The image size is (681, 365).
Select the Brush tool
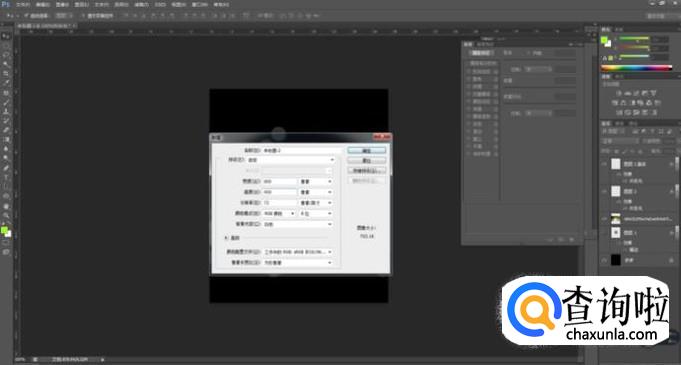(x=6, y=103)
